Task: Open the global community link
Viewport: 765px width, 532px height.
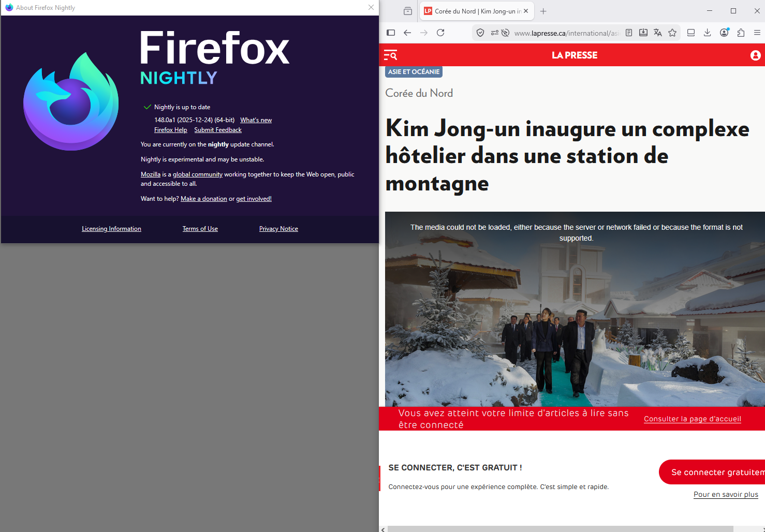Action: pyautogui.click(x=198, y=174)
